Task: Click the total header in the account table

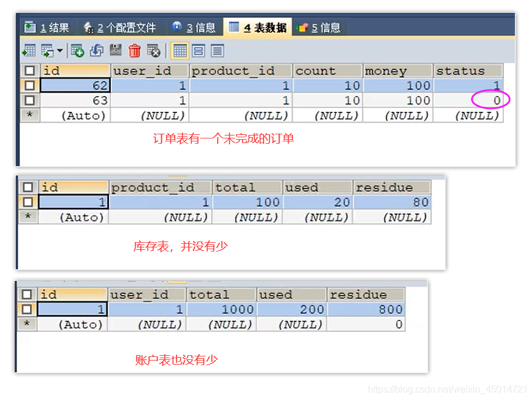Action: (x=221, y=295)
